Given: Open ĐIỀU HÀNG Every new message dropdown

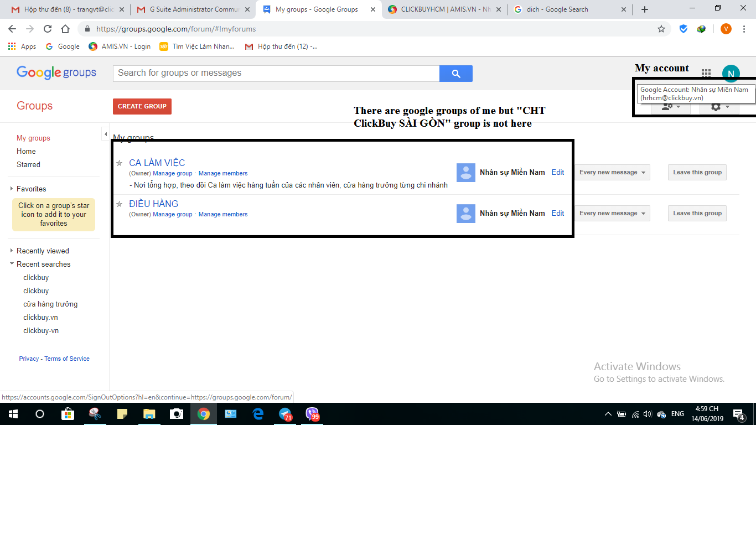Looking at the screenshot, I should (612, 214).
